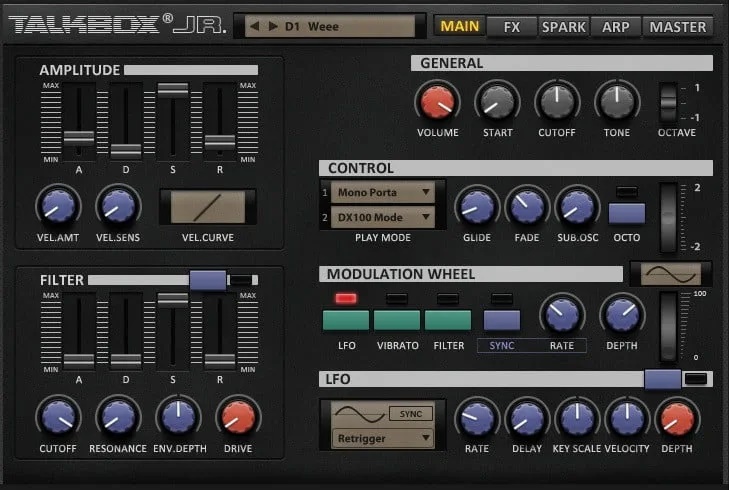
Task: Click the GLIDE knob
Action: [477, 207]
